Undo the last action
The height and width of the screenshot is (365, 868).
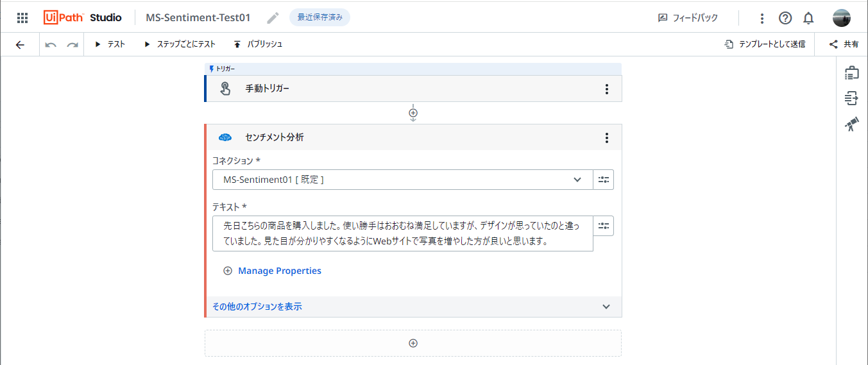point(51,44)
